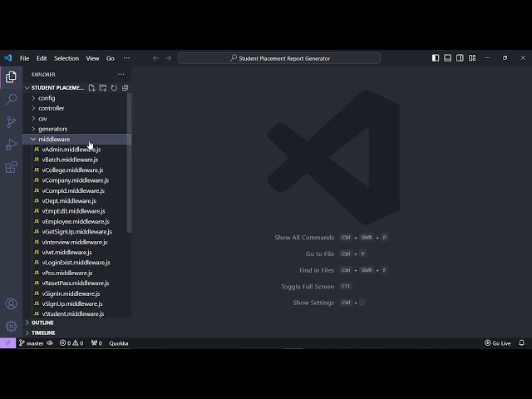Open the Source Control view icon
This screenshot has height=399, width=532.
11,122
